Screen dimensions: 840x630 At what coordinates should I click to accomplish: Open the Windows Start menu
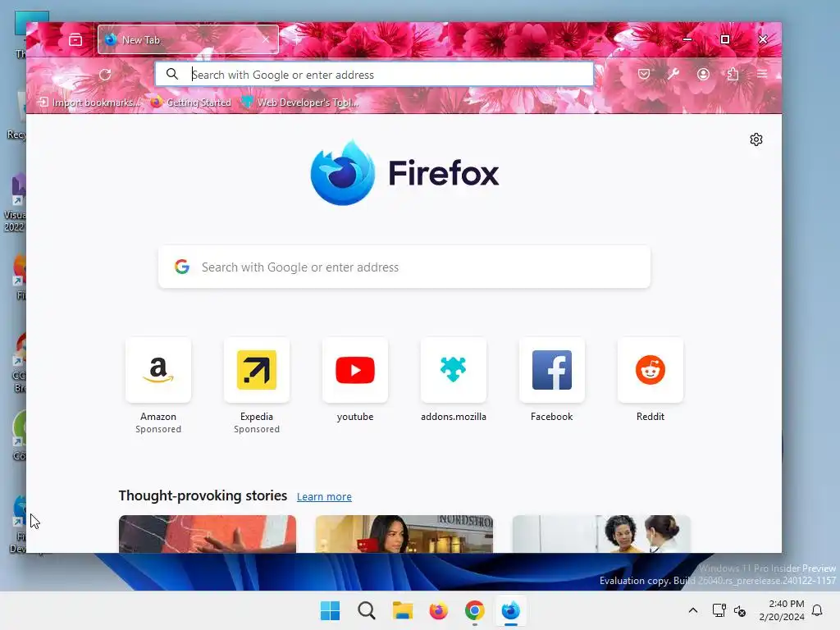tap(330, 610)
